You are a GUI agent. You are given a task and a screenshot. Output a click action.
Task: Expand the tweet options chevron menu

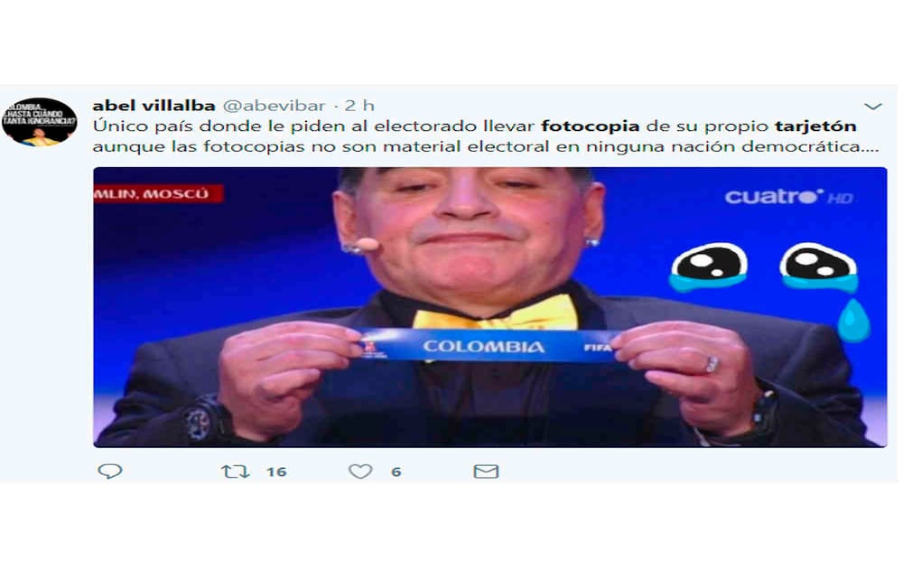pyautogui.click(x=873, y=106)
